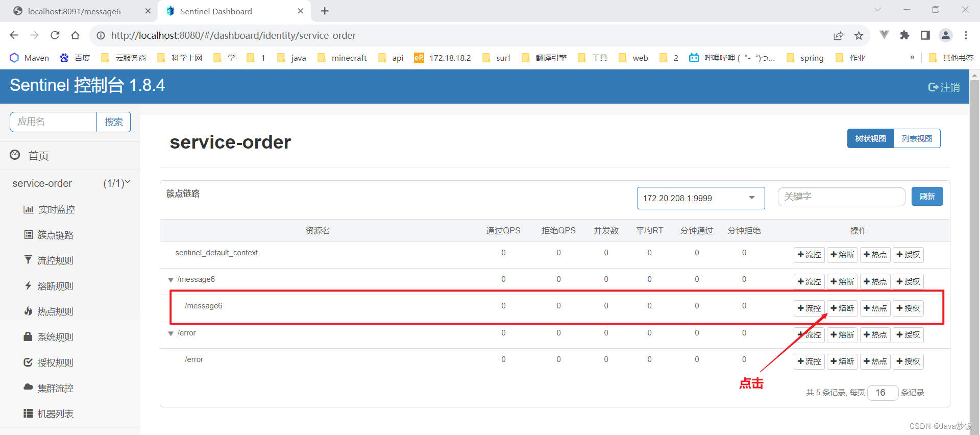Collapse the /error parent node

click(x=171, y=333)
